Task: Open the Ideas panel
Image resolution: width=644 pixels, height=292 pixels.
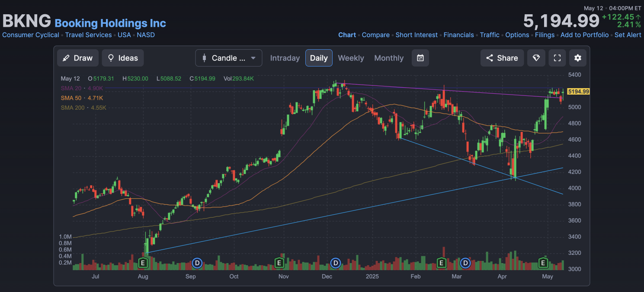Action: 123,58
